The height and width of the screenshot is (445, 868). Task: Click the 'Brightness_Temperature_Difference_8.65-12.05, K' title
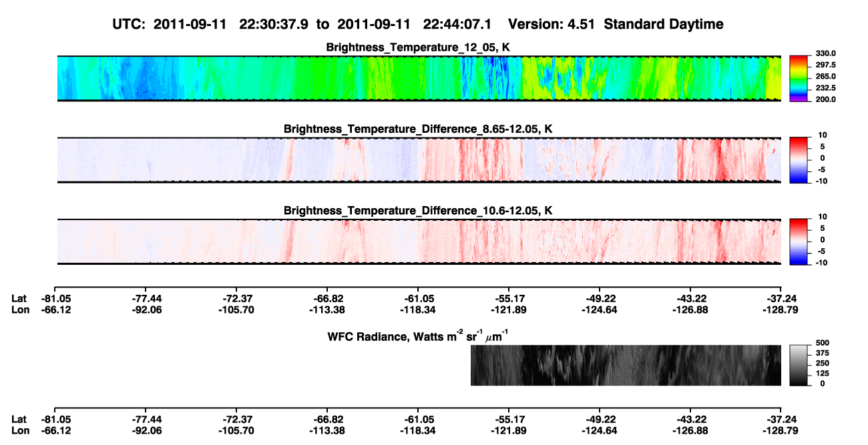point(418,129)
